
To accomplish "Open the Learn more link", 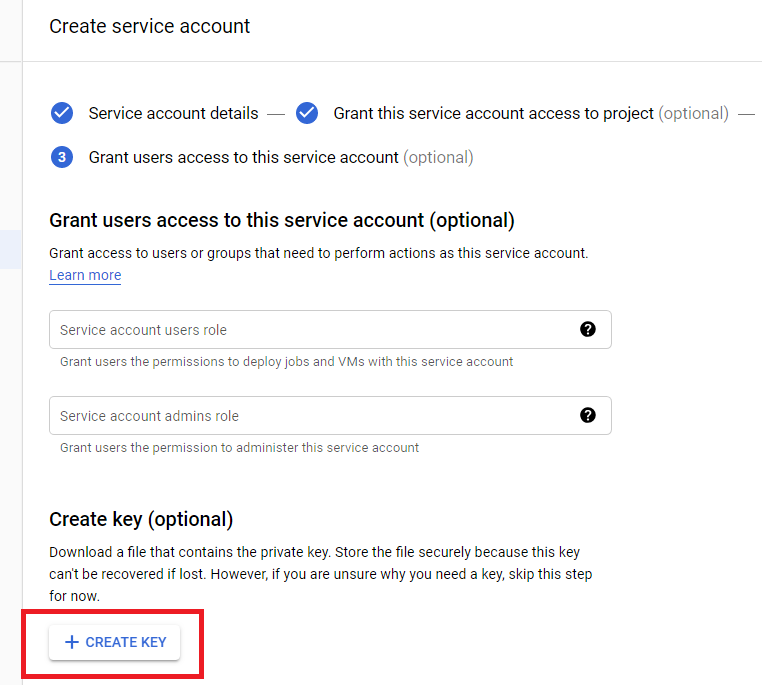I will tap(85, 275).
